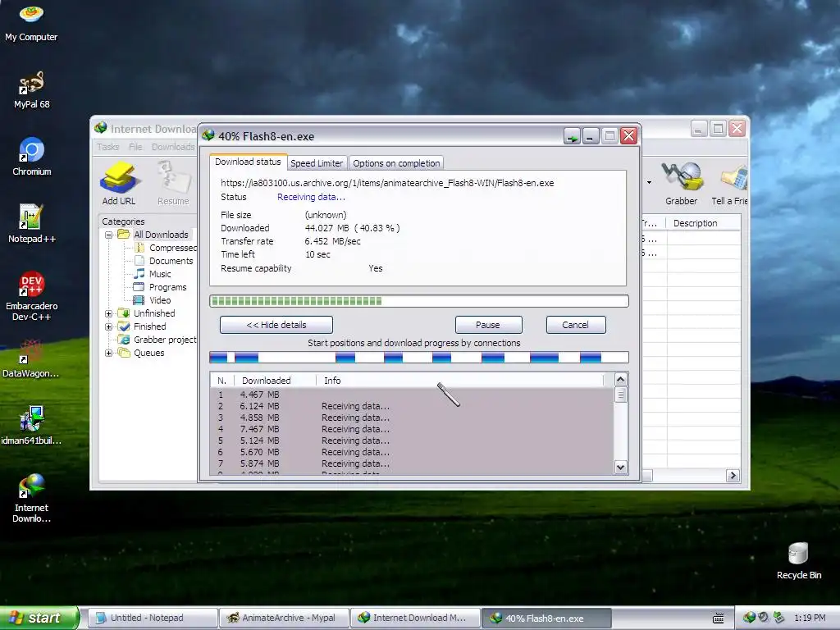This screenshot has height=630, width=840.
Task: Open My Computer desktop icon
Action: [x=31, y=22]
